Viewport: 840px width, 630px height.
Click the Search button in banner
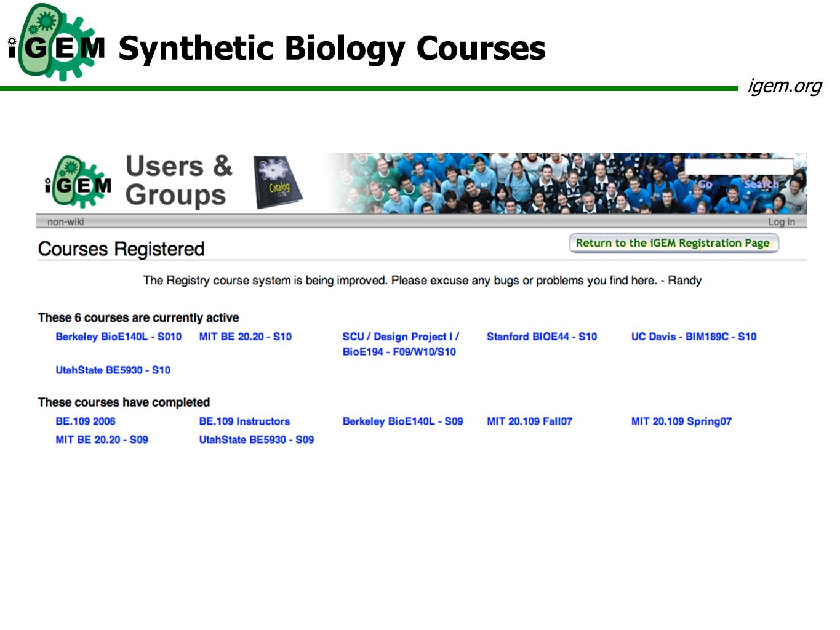coord(761,184)
